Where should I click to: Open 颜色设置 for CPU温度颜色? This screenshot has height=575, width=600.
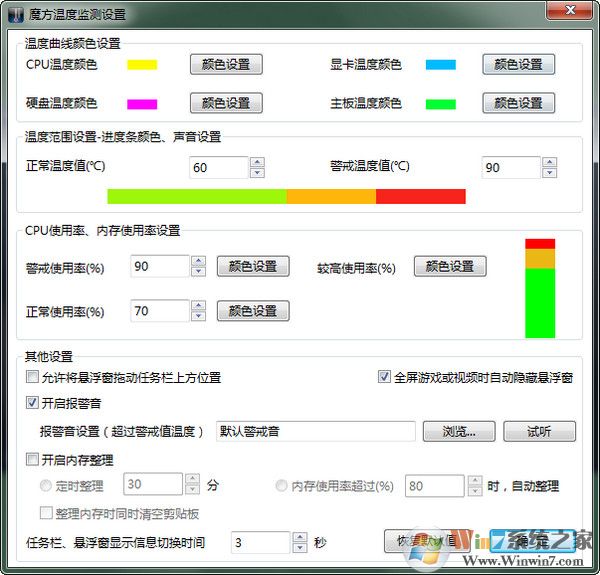226,64
